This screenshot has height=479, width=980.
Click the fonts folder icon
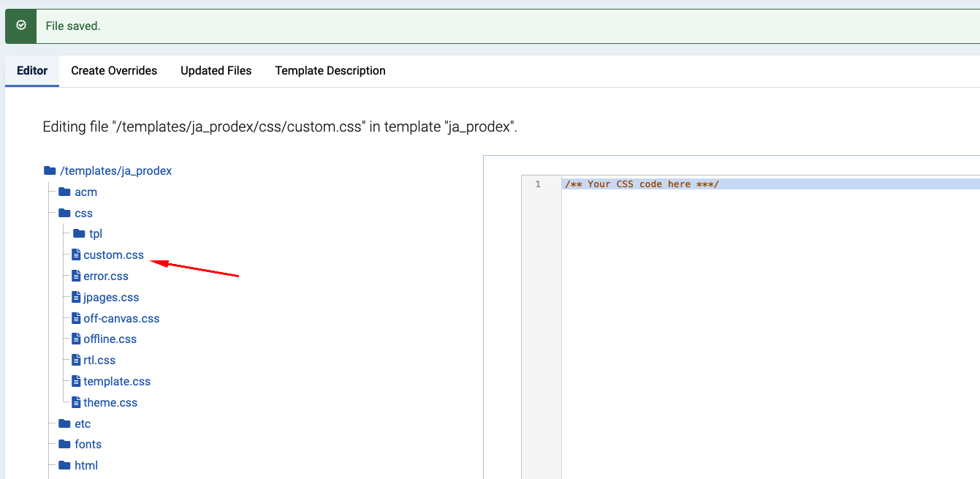[x=64, y=445]
